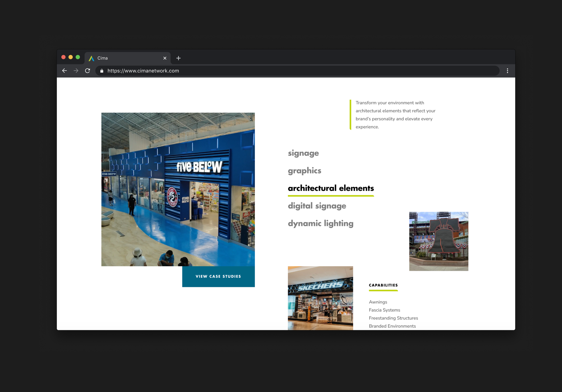
Task: Click the URL address bar
Action: [294, 71]
